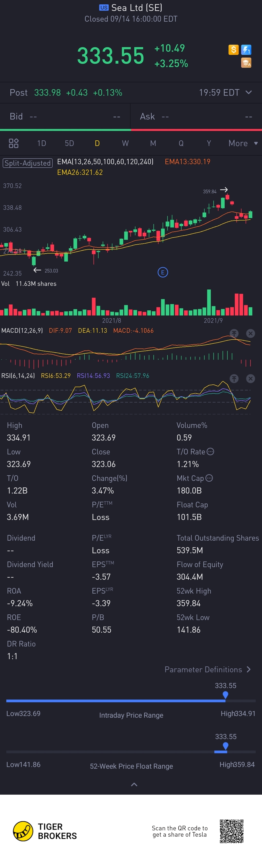
Task: Tap the ROE -80.40% value
Action: coord(22,630)
